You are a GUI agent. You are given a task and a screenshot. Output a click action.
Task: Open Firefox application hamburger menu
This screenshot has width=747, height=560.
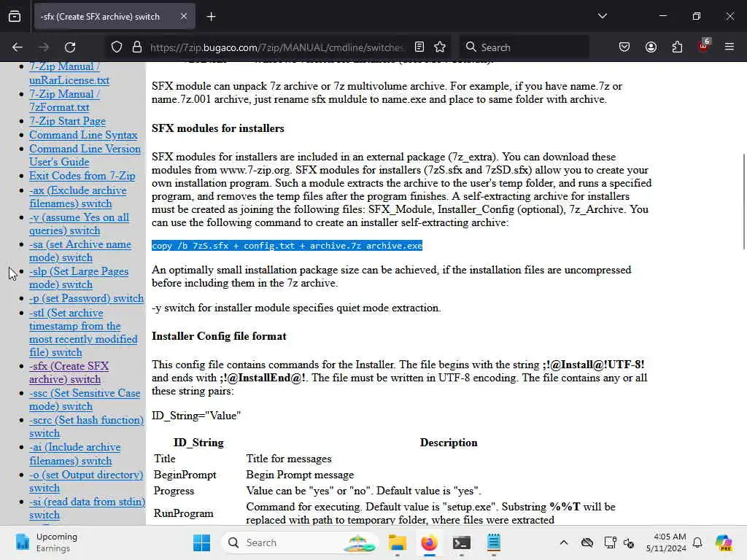coord(729,47)
